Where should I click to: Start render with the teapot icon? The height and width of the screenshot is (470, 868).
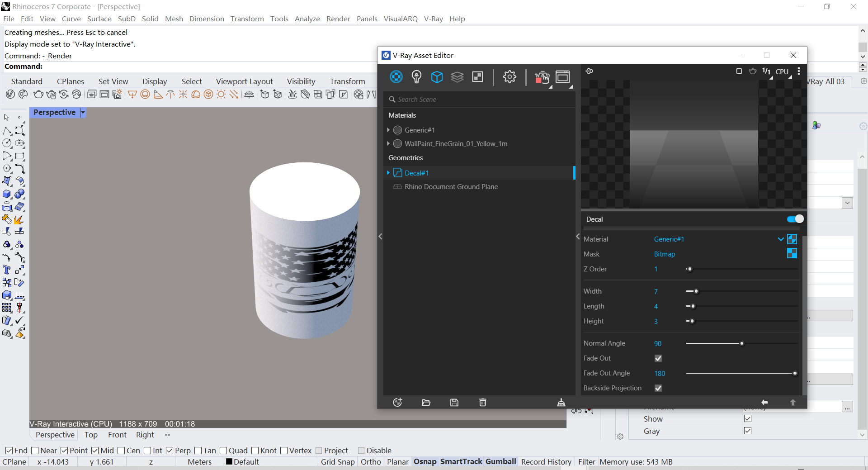(x=542, y=77)
